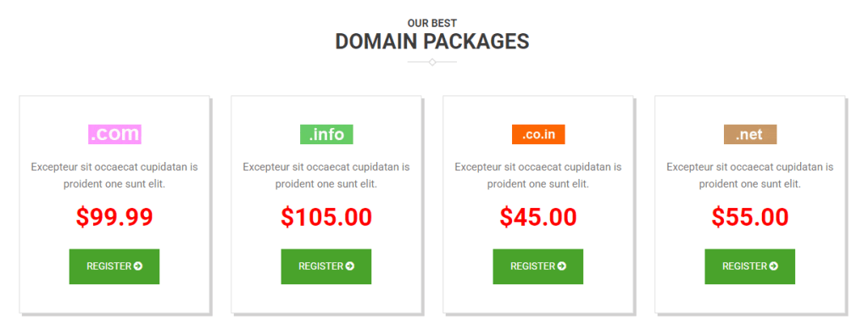This screenshot has height=336, width=868.
Task: Click the Domain Packages heading
Action: click(432, 42)
